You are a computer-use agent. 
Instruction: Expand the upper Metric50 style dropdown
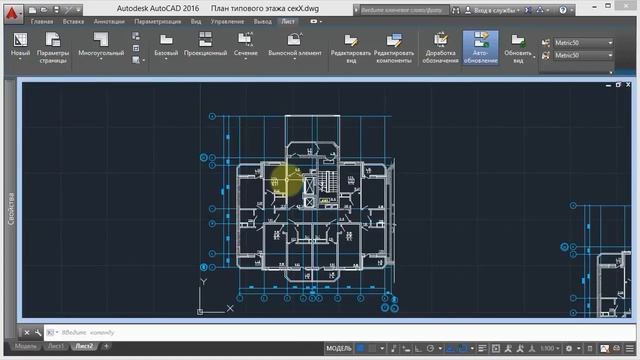pos(610,43)
